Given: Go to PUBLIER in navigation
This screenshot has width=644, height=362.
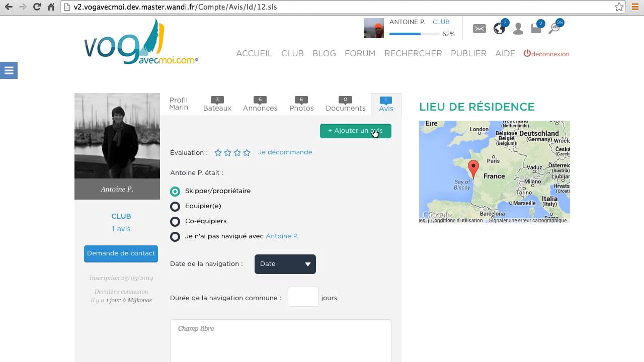Looking at the screenshot, I should click(468, 53).
